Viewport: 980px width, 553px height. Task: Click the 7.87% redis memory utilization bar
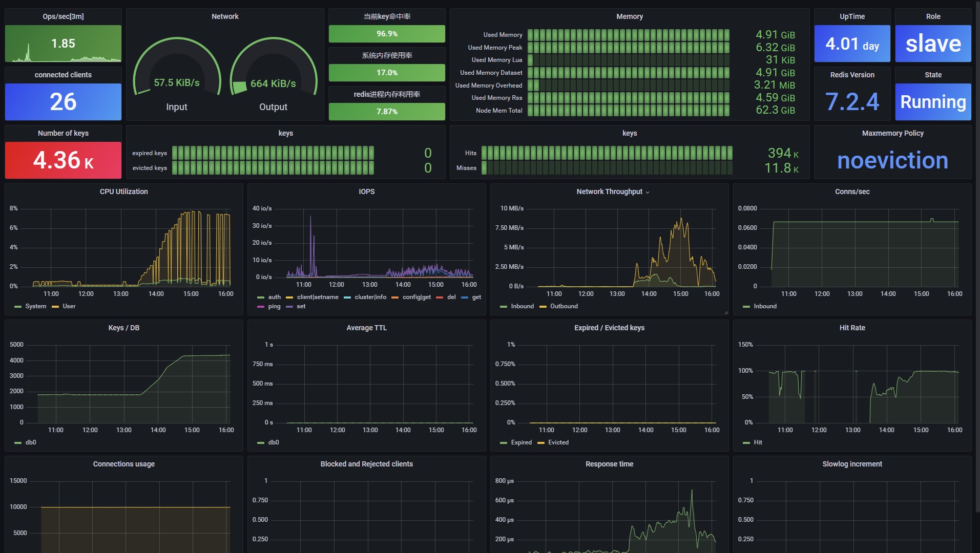[x=387, y=112]
